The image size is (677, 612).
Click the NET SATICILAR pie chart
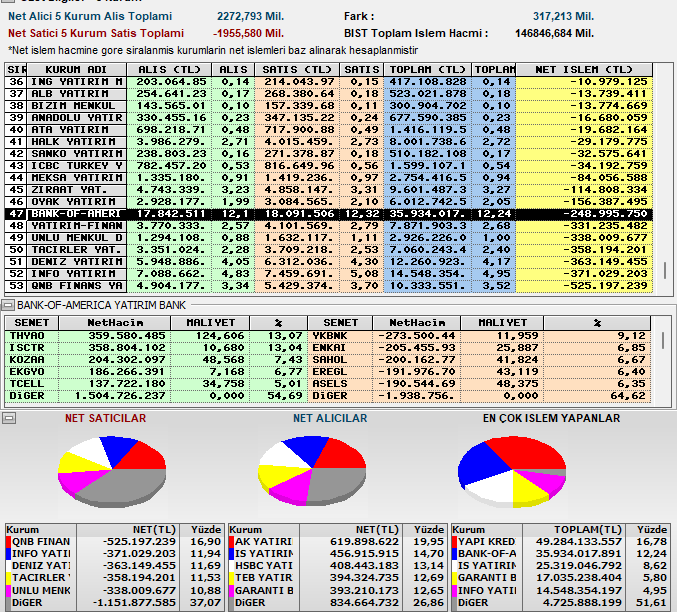[112, 472]
